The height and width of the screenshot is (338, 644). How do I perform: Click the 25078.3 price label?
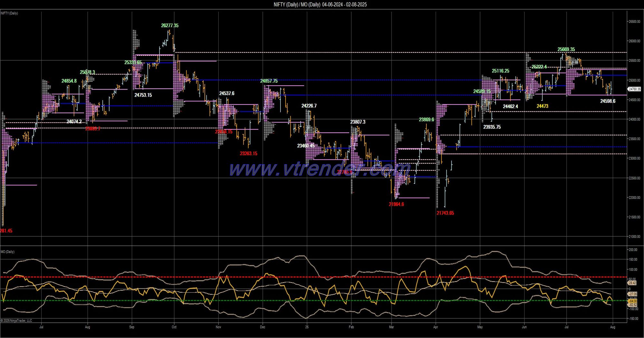pyautogui.click(x=87, y=72)
